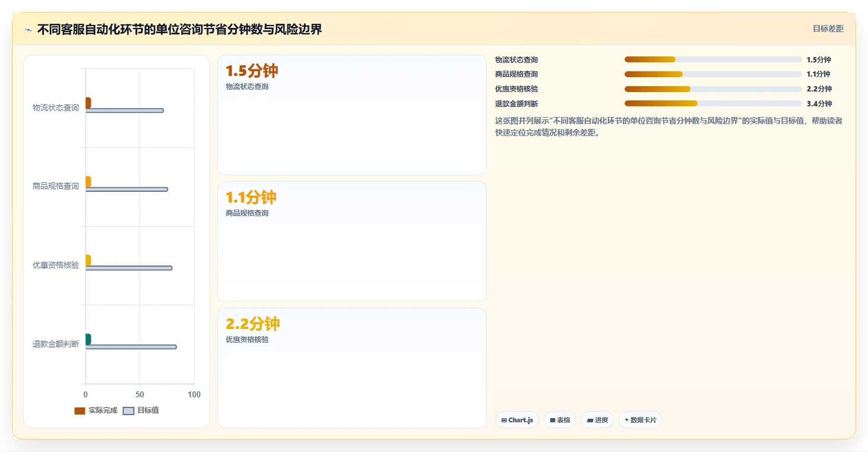Open the 1.5分钟 物流状态查询 data card

point(352,115)
